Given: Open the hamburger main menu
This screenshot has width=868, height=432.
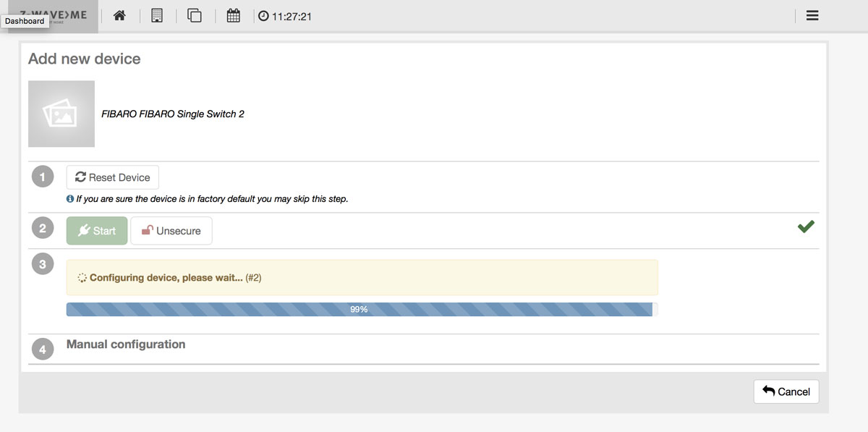Looking at the screenshot, I should coord(812,15).
